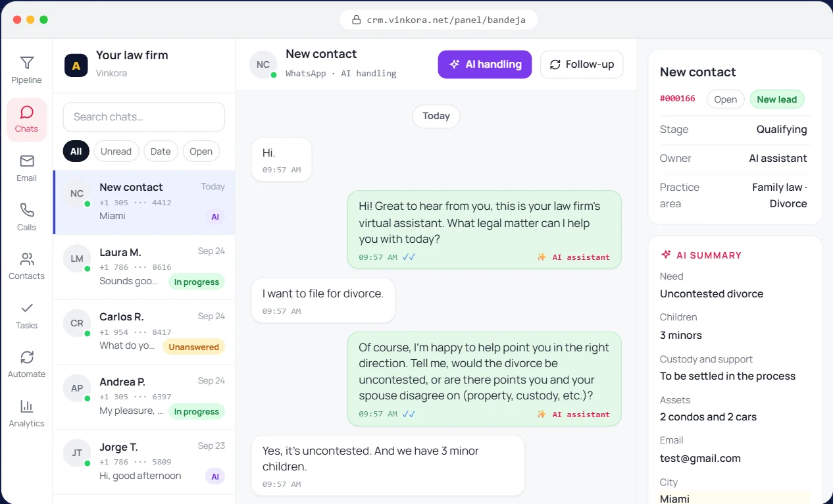
Task: Click the Miami City field value
Action: [675, 499]
